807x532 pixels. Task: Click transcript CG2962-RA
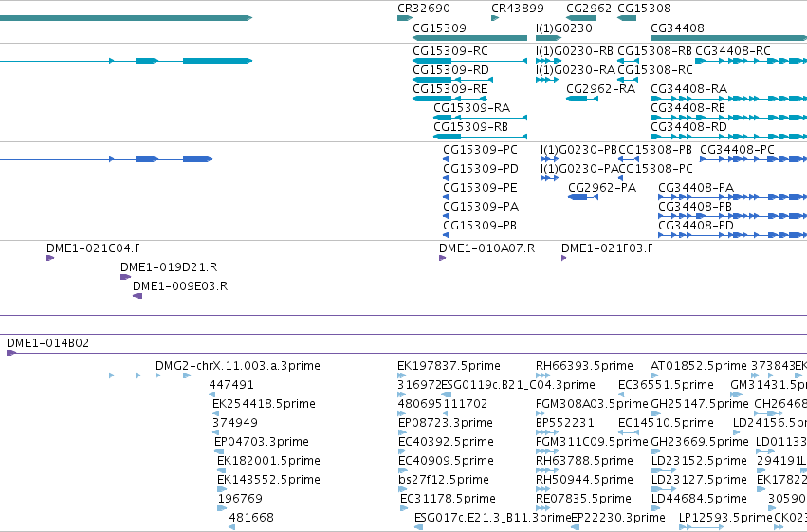coord(582,99)
